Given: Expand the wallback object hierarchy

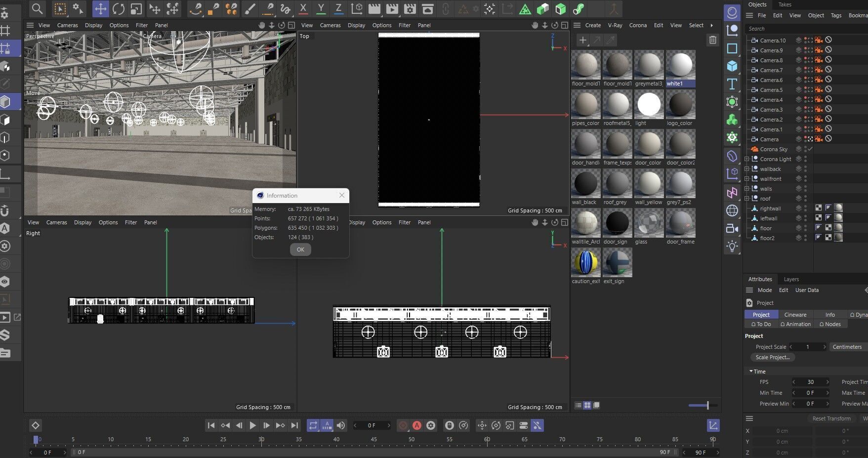Looking at the screenshot, I should [747, 169].
